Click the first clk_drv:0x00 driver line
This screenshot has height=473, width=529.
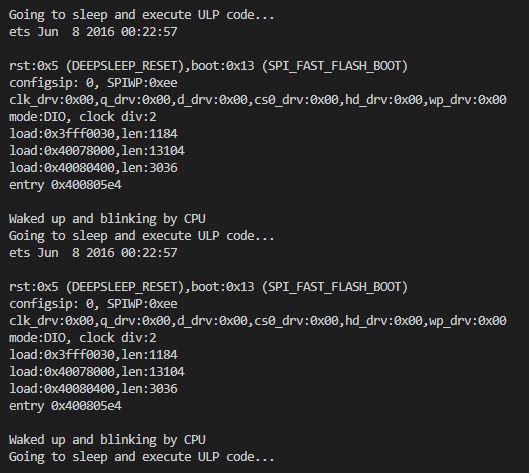tap(258, 100)
